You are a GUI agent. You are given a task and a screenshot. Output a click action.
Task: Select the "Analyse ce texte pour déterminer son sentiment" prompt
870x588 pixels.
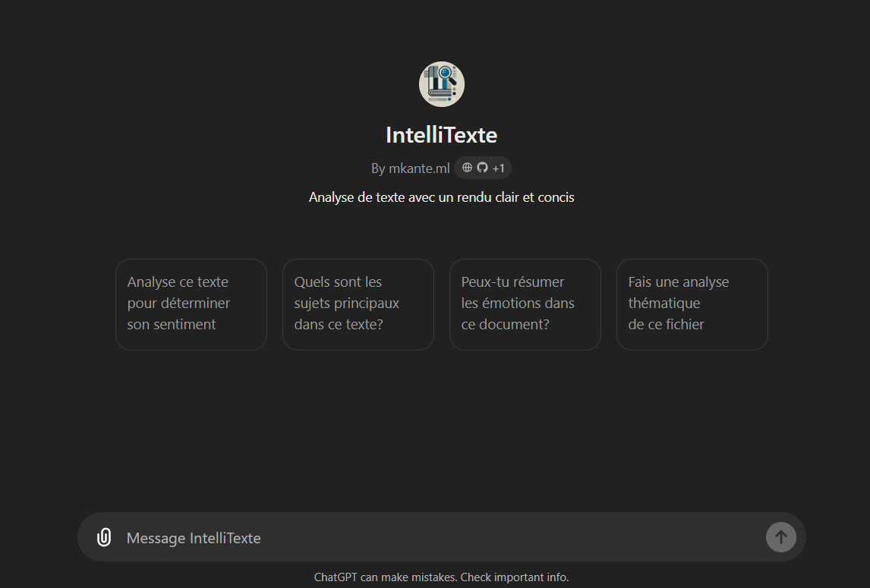click(x=191, y=303)
